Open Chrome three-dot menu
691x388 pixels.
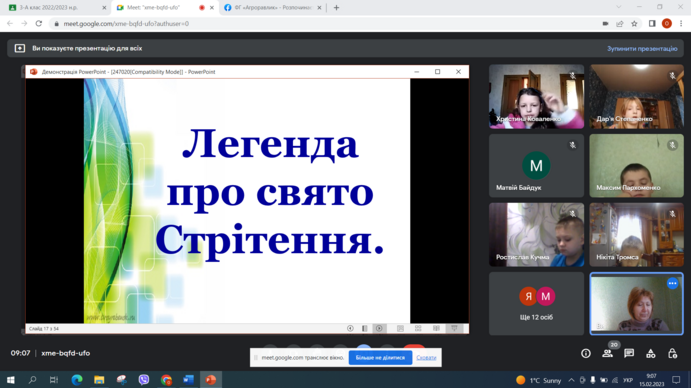click(681, 23)
